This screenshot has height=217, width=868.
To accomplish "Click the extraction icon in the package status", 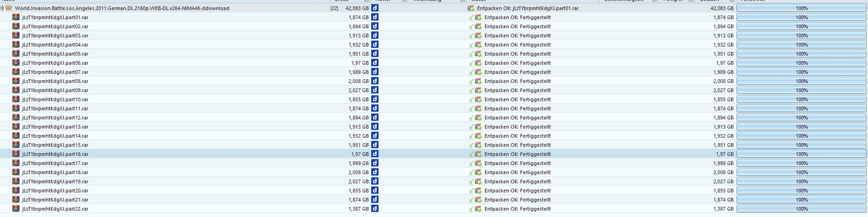I will point(471,8).
